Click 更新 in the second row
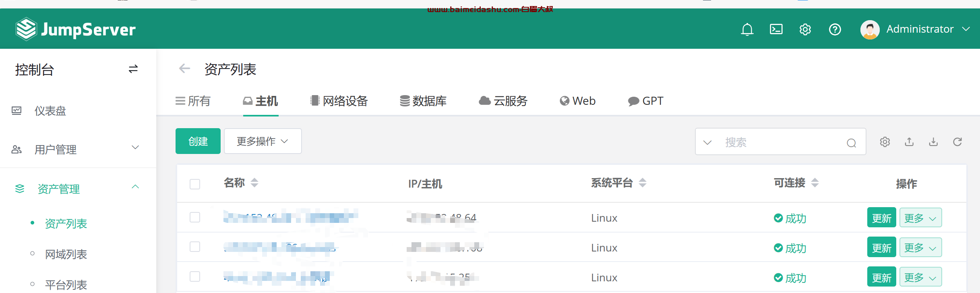This screenshot has height=293, width=980. click(x=881, y=247)
